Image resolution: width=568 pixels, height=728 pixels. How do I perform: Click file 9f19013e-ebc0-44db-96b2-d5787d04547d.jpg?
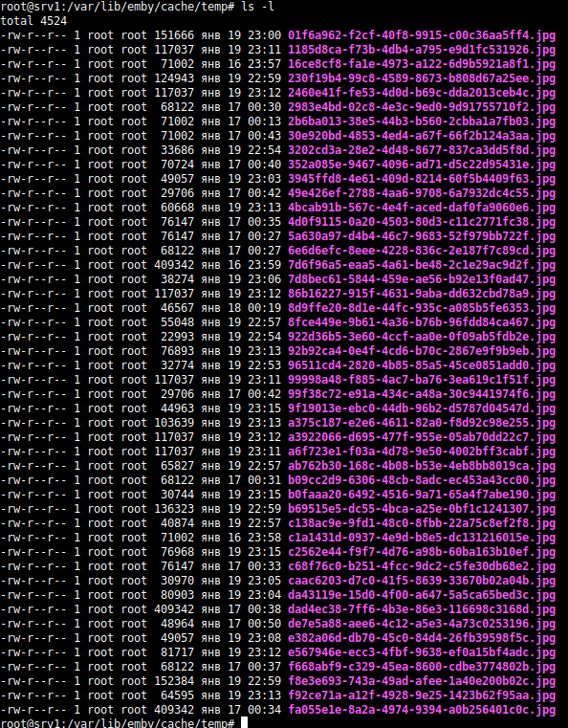click(422, 408)
